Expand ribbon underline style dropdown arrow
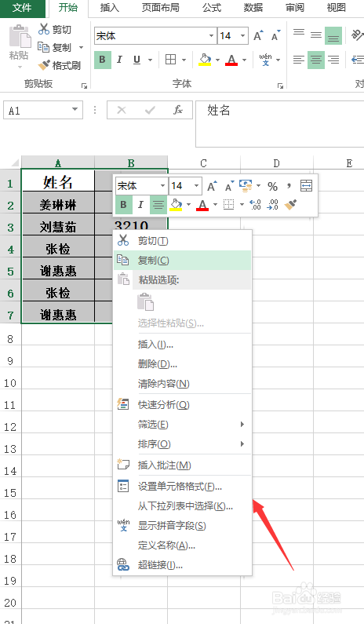The width and height of the screenshot is (364, 624). click(151, 60)
